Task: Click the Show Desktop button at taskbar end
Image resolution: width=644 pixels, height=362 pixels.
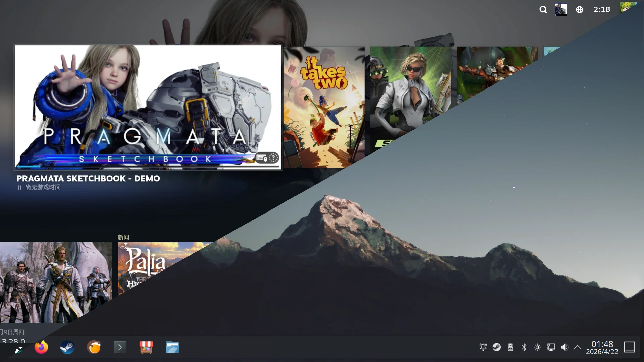Action: pyautogui.click(x=629, y=347)
